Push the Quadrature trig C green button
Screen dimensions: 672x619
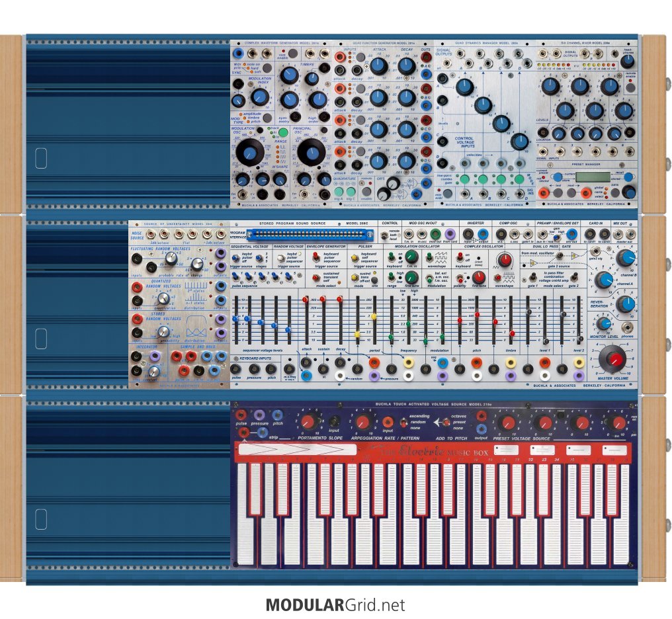tap(351, 190)
